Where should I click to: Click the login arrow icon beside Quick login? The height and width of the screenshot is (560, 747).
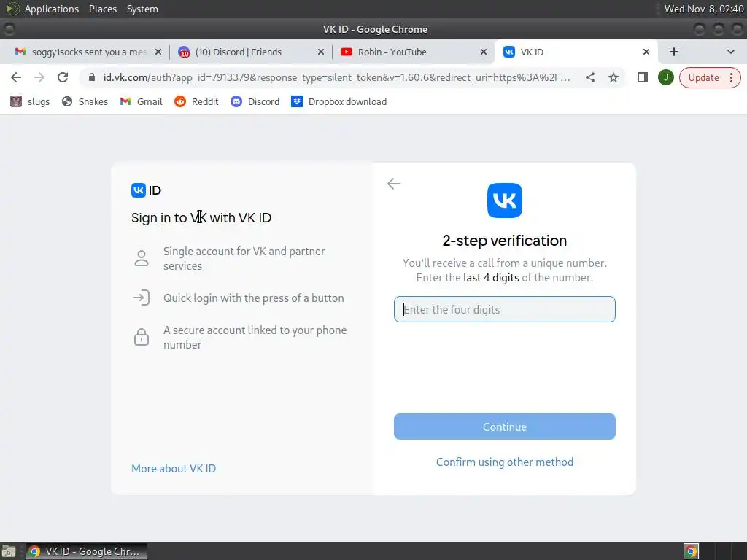point(141,297)
